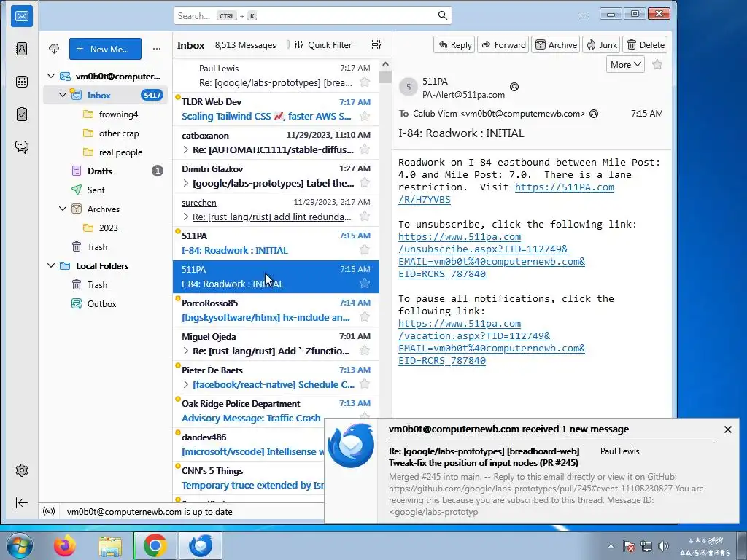747x560 pixels.
Task: Open the other crap folder
Action: pos(105,133)
